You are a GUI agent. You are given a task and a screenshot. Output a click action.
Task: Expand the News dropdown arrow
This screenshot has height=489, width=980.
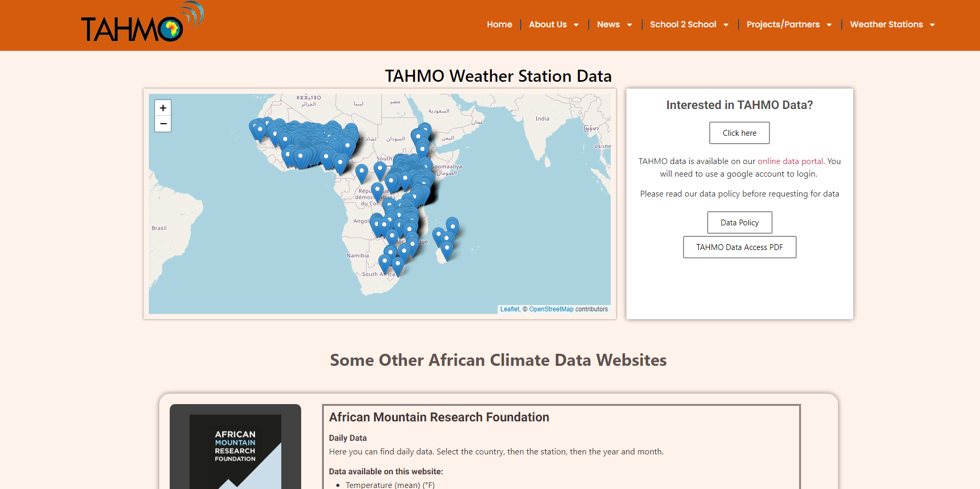[630, 25]
